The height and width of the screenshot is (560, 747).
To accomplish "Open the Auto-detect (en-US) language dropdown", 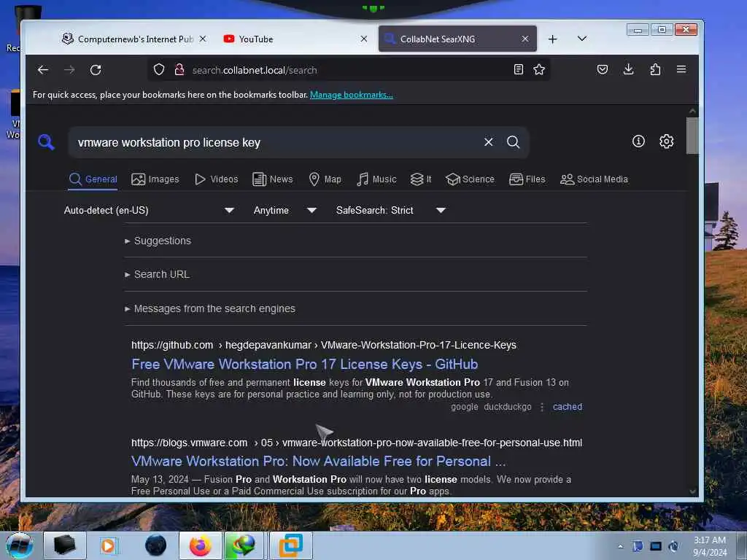I will (x=149, y=211).
